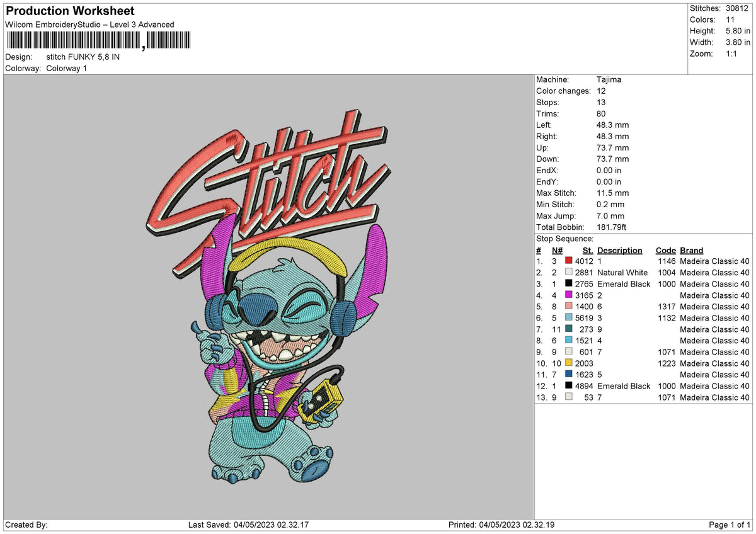This screenshot has width=756, height=534.
Task: Click the Max Stitch value 11.5 mm
Action: pyautogui.click(x=612, y=193)
